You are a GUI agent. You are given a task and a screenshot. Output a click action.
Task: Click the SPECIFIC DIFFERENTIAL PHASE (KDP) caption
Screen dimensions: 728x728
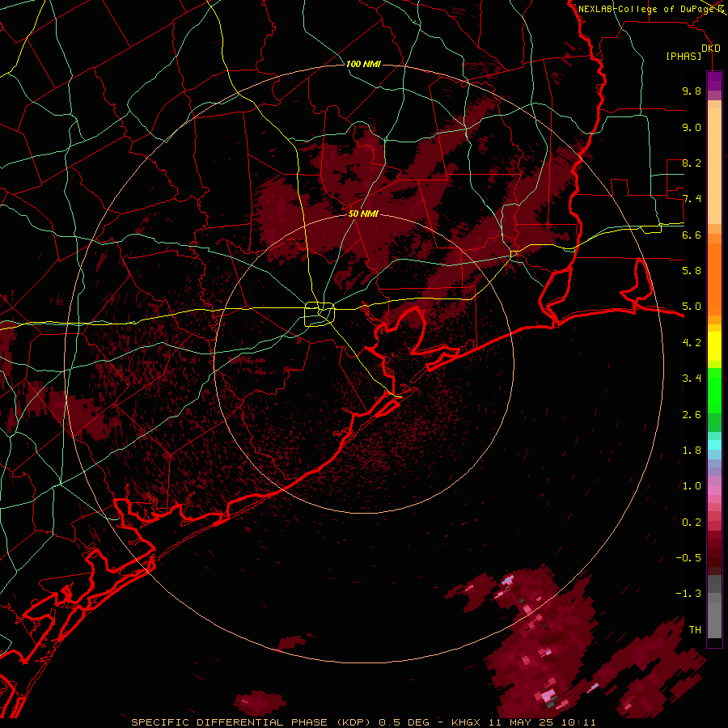252,722
